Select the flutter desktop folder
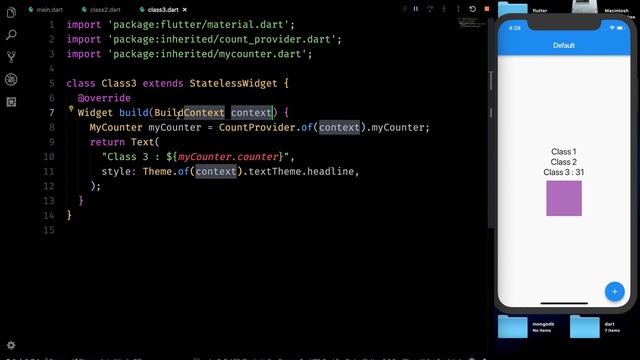 pos(513,8)
